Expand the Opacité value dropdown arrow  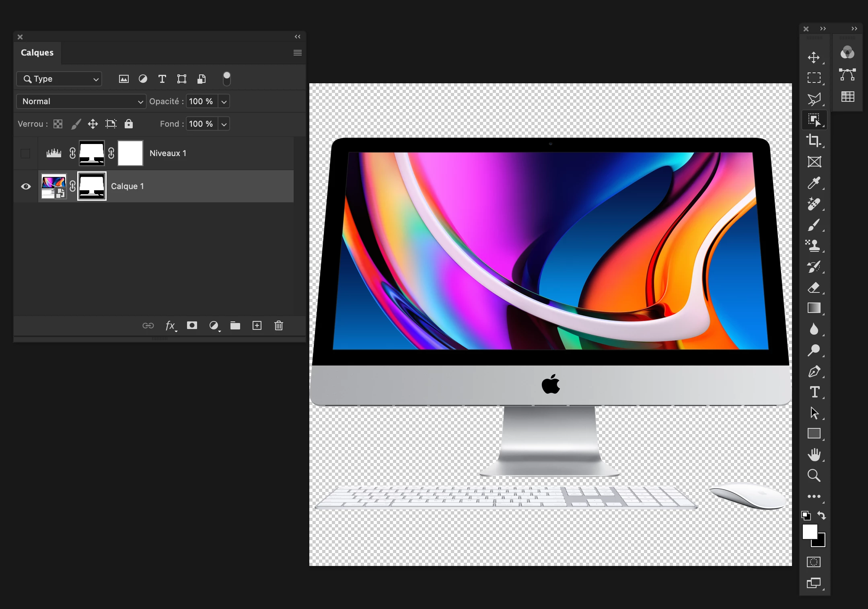[x=224, y=101]
